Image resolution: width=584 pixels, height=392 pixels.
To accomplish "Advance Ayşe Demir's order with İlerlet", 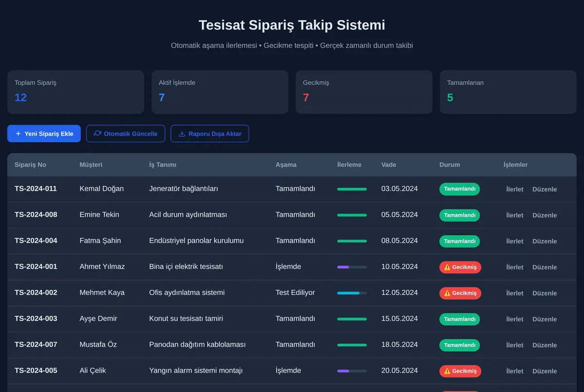I will coord(515,319).
